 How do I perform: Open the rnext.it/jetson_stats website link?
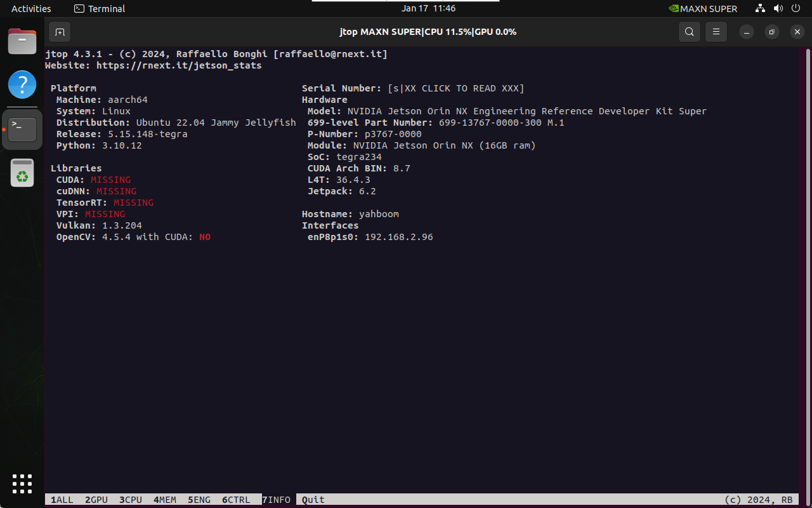point(179,65)
